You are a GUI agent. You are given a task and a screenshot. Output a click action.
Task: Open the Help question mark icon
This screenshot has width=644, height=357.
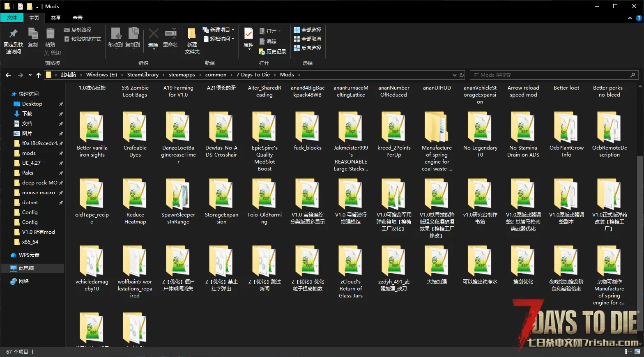[x=639, y=18]
